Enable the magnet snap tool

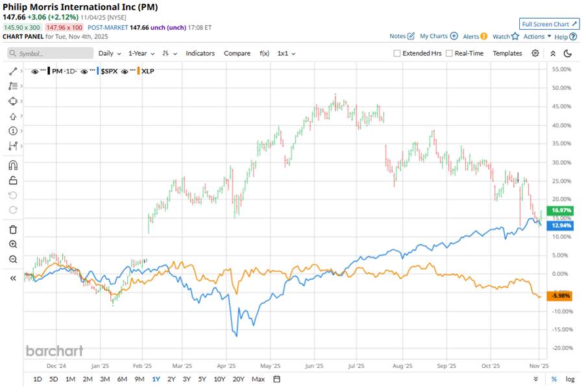point(12,165)
